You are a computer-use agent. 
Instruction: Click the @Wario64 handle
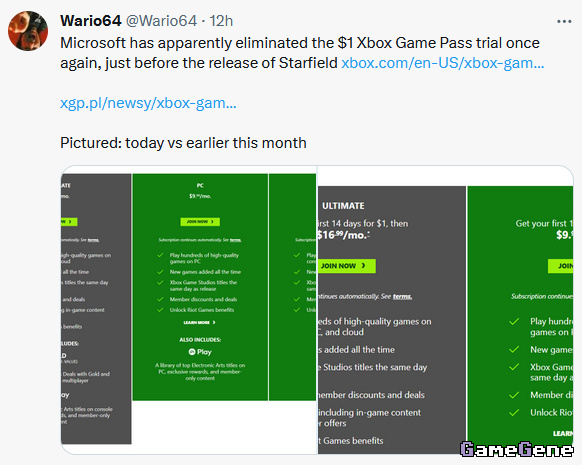click(x=161, y=21)
